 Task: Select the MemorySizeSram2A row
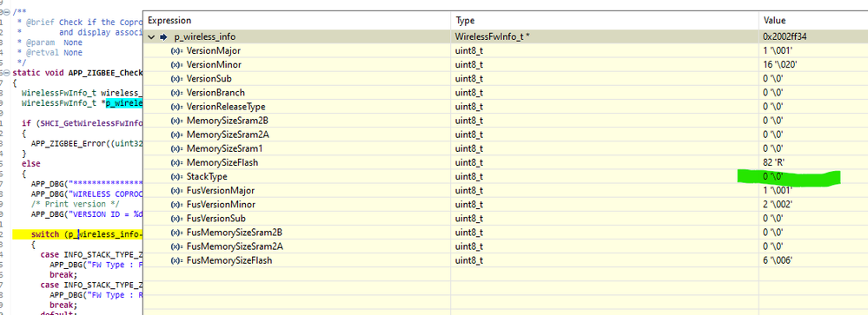pyautogui.click(x=506, y=135)
